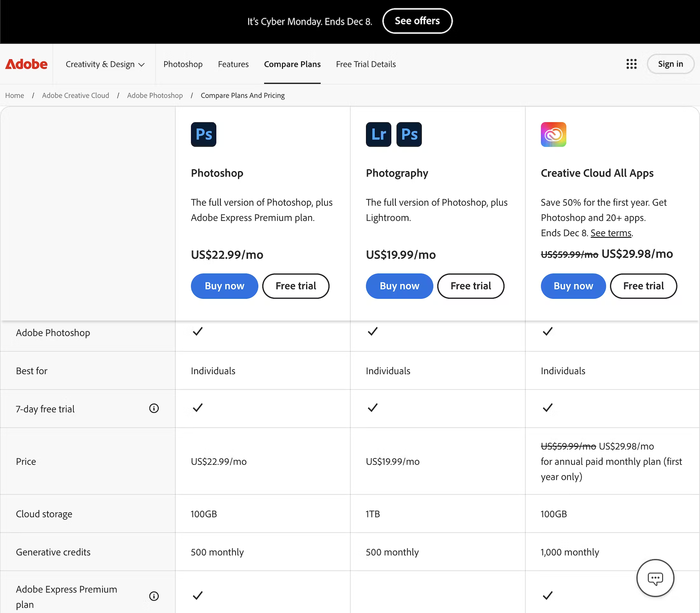Viewport: 700px width, 613px height.
Task: Click the Lightroom Lr icon in Photography plan
Action: click(378, 134)
